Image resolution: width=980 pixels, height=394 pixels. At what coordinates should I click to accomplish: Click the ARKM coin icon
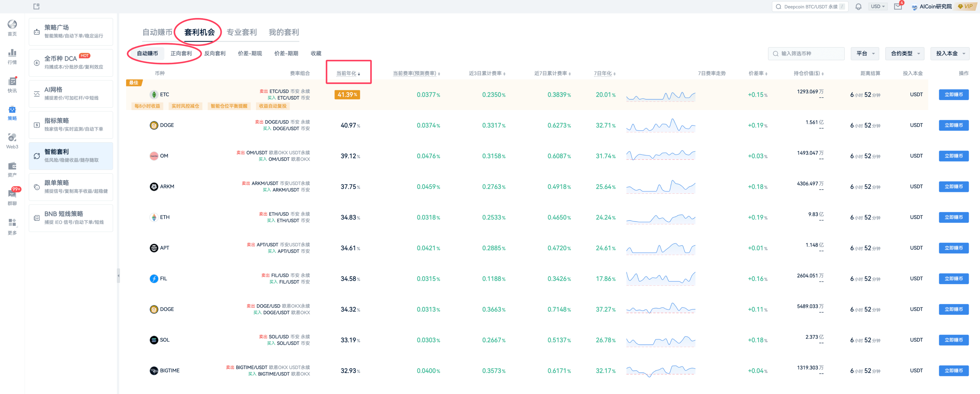[x=154, y=186]
